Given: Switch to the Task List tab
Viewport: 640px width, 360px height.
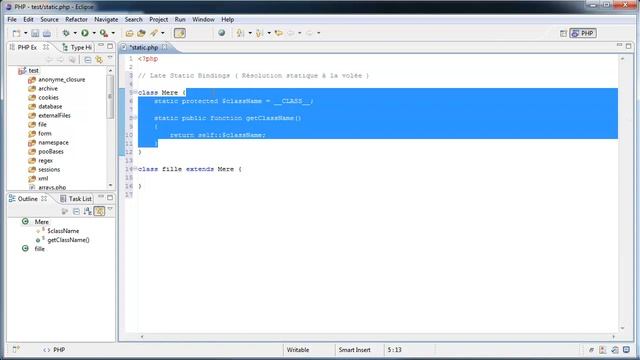Looking at the screenshot, I should click(x=76, y=199).
